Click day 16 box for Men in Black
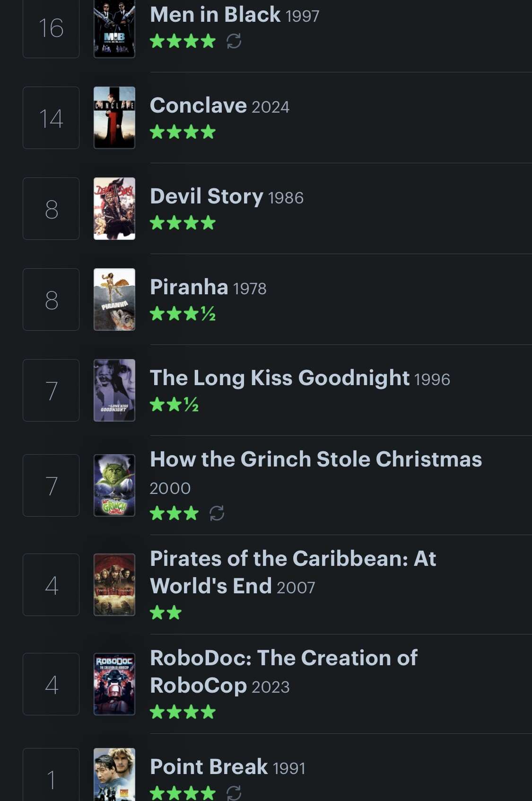The image size is (532, 801). click(x=51, y=28)
